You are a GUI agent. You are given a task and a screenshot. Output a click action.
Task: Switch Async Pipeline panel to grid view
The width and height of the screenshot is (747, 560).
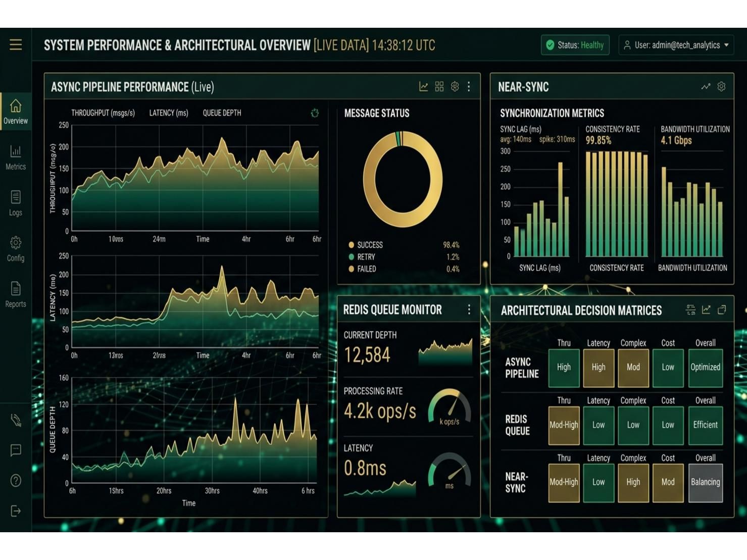pos(439,87)
